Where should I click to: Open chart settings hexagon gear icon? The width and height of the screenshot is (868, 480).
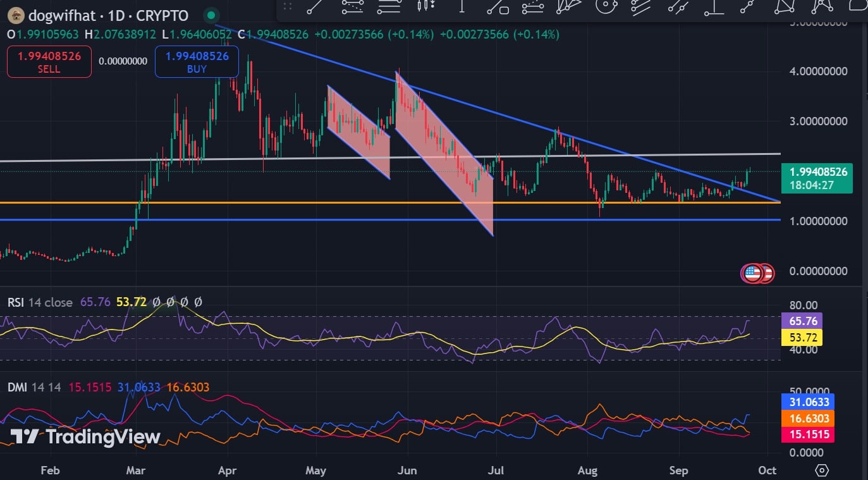822,471
